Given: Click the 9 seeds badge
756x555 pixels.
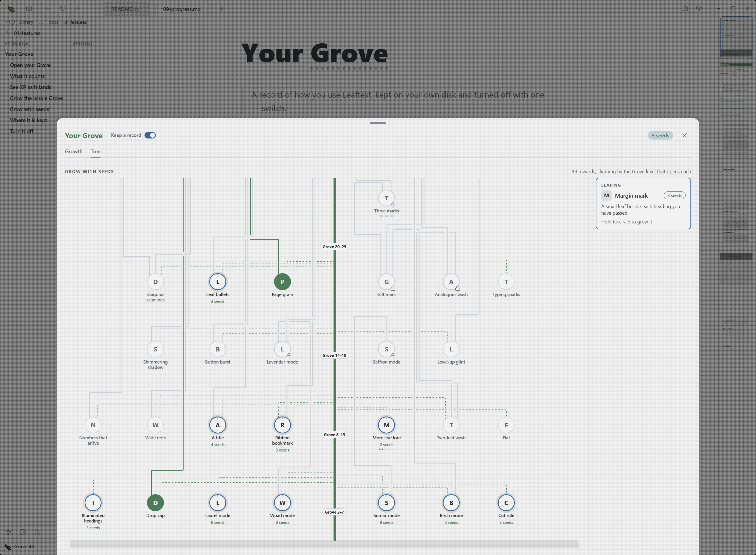Looking at the screenshot, I should 660,136.
